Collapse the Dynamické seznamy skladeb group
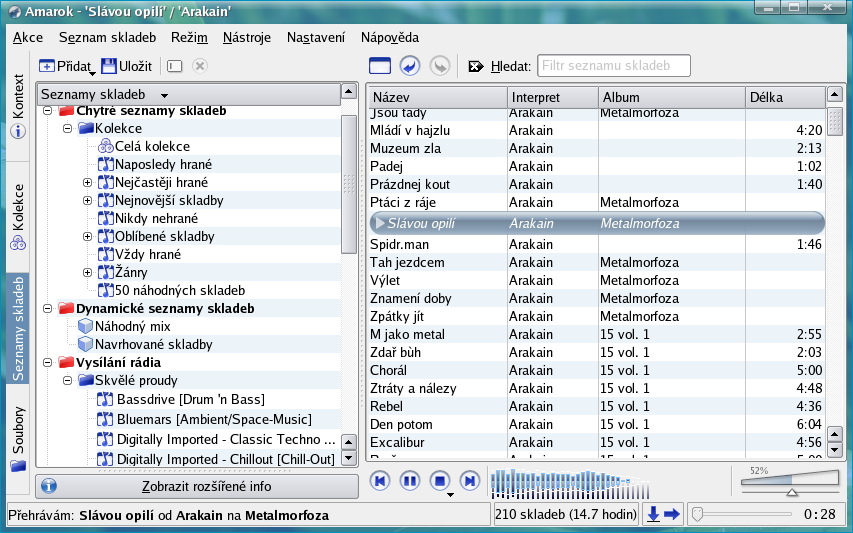This screenshot has width=853, height=533. pyautogui.click(x=48, y=308)
